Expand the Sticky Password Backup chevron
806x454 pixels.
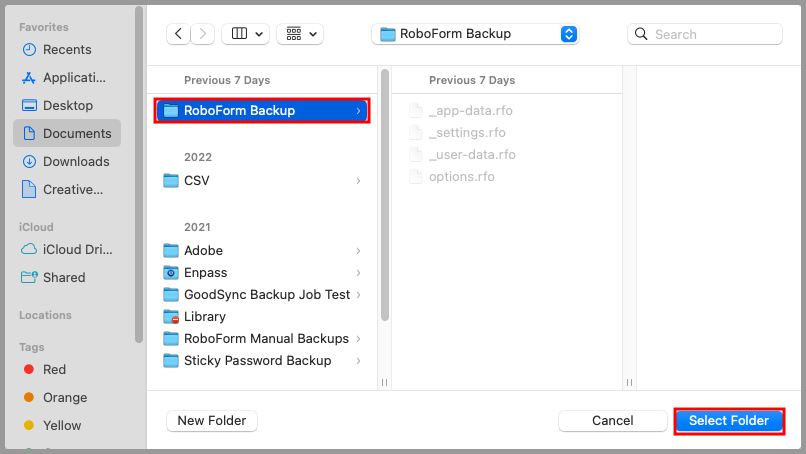pyautogui.click(x=358, y=361)
